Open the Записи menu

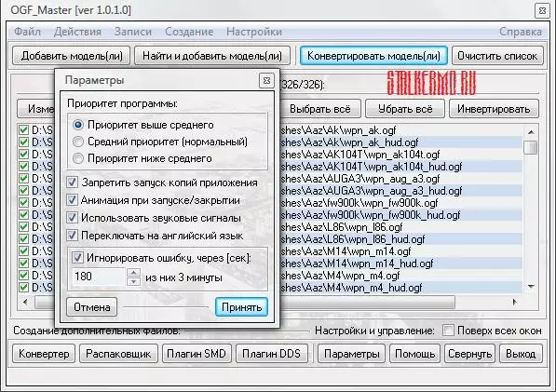click(133, 32)
